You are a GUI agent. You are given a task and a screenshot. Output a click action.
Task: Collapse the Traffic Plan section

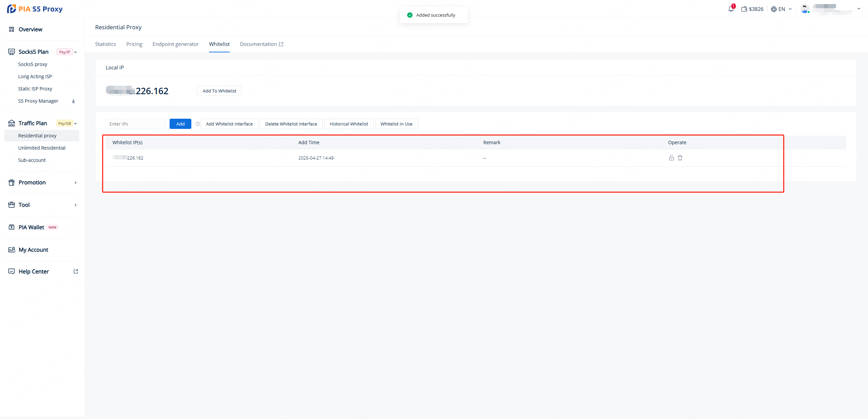75,123
